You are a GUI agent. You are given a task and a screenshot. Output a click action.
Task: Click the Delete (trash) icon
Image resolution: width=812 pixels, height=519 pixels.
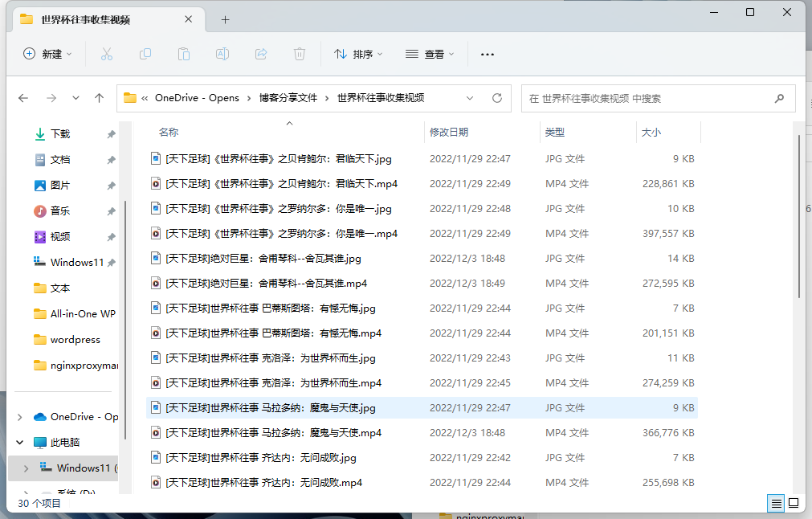[x=298, y=54]
